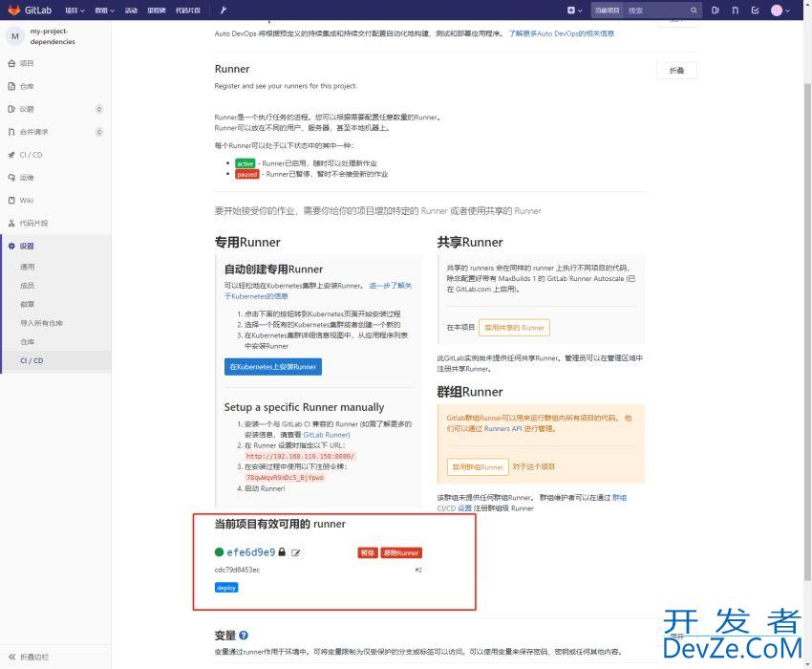Open the user avatar menu
This screenshot has width=812, height=669.
pyautogui.click(x=780, y=10)
